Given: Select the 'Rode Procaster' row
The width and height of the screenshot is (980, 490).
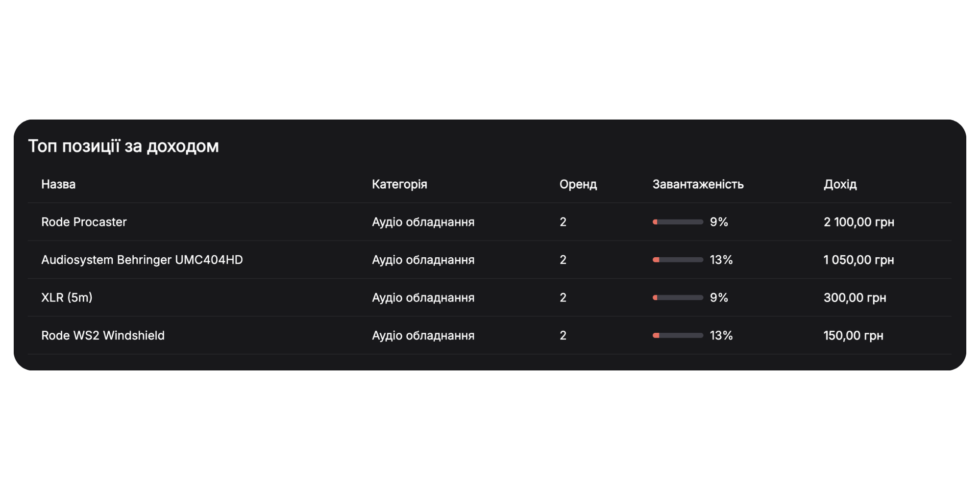Looking at the screenshot, I should point(83,221).
